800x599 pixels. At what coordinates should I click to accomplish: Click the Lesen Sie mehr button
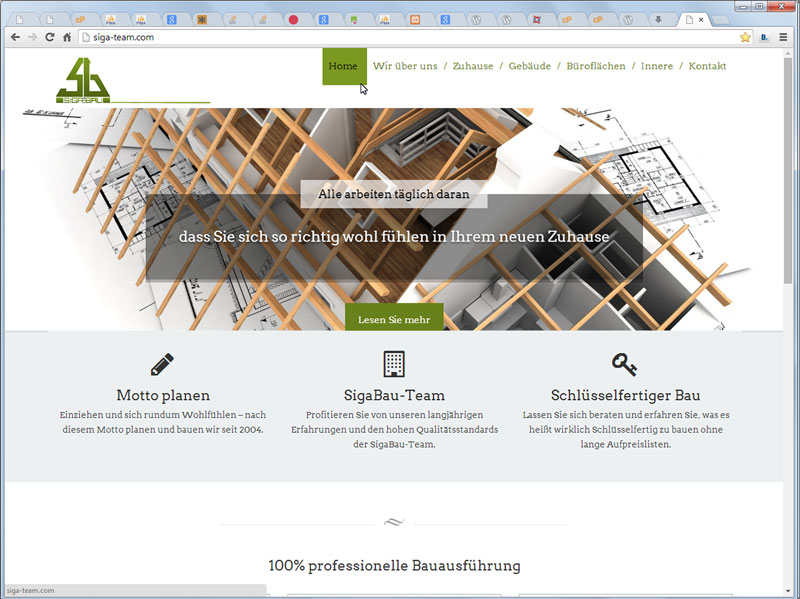coord(394,317)
